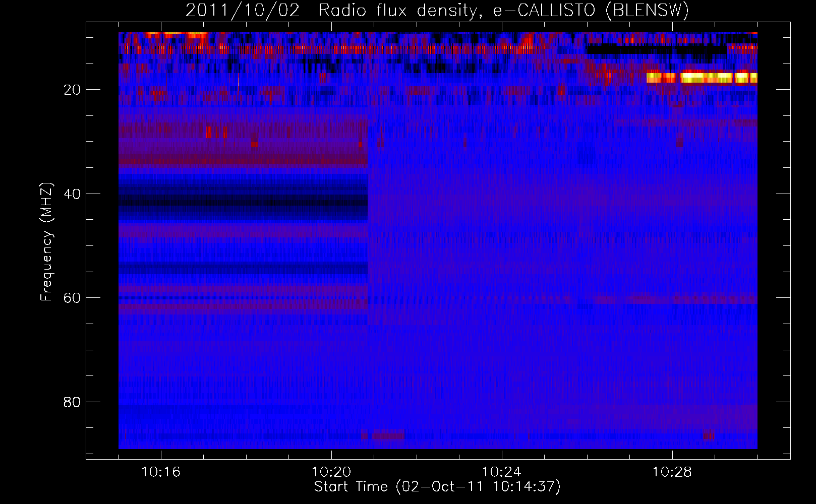Click the 20 MHz frequency tick label
This screenshot has width=816, height=504.
point(72,90)
